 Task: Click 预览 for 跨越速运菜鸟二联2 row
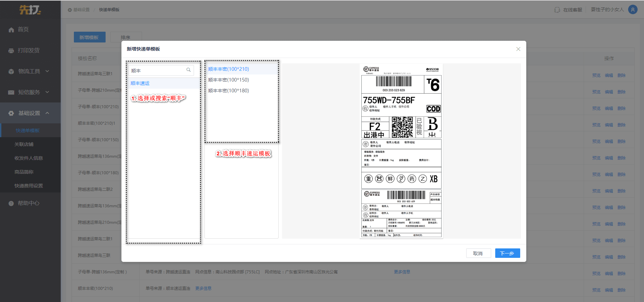tap(596, 191)
